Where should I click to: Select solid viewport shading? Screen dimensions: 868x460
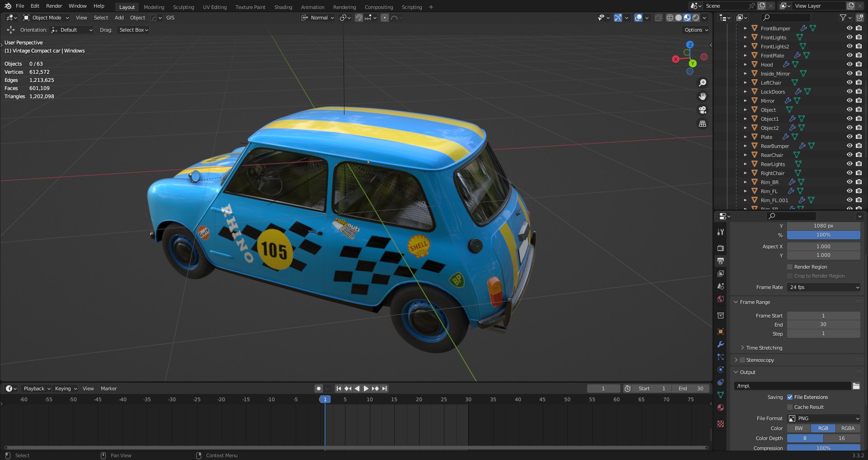tap(679, 18)
